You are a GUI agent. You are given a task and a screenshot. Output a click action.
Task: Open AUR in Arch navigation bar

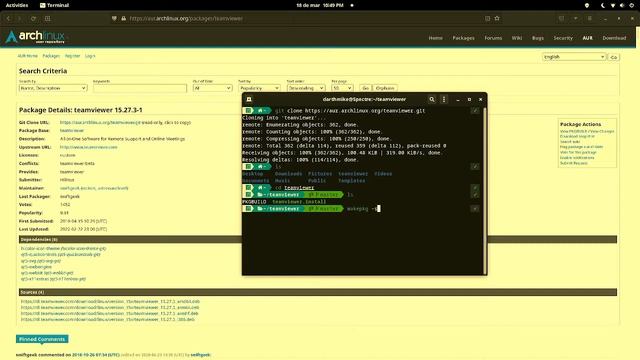[x=587, y=38]
